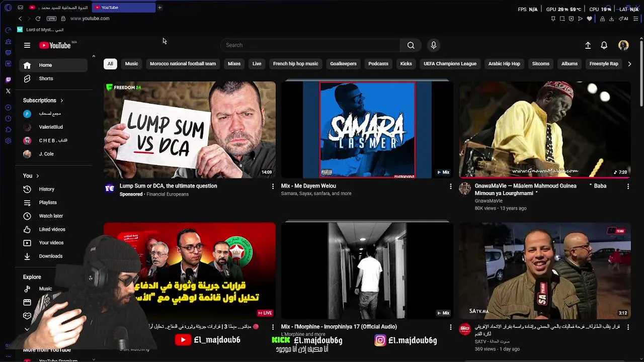This screenshot has width=644, height=362.
Task: Open the upload/create video icon
Action: 588,45
